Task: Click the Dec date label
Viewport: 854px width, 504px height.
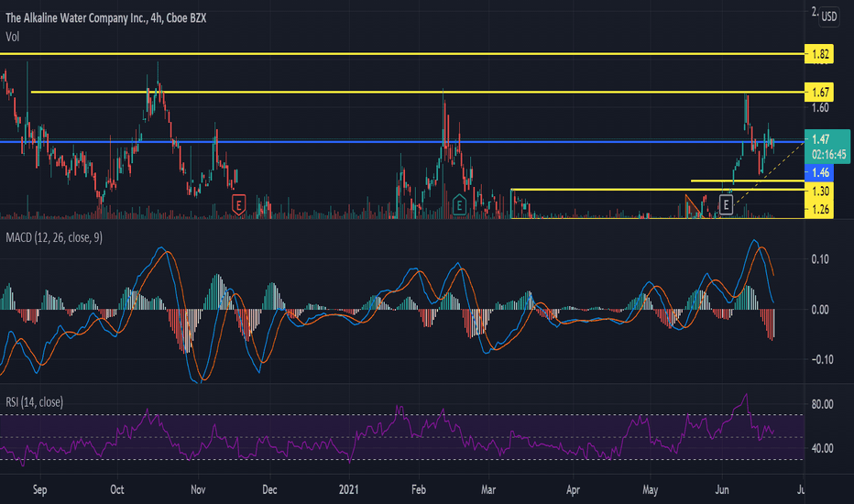Action: point(269,489)
